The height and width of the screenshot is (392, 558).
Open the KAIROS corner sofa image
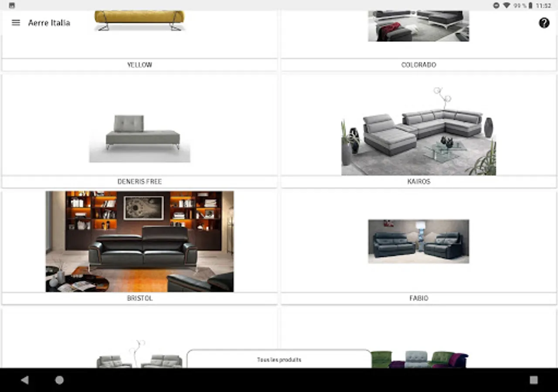[418, 131]
